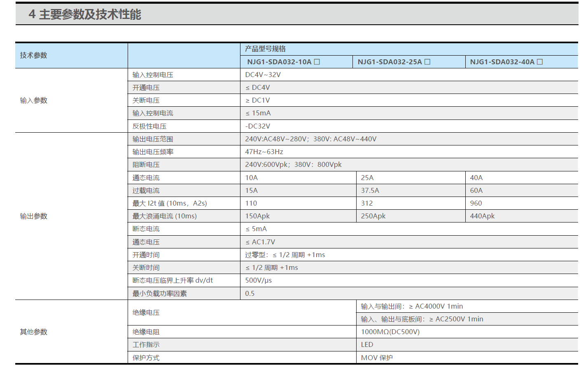Click the '关断电压' row label
Screen dimensions: 588x370
point(146,100)
